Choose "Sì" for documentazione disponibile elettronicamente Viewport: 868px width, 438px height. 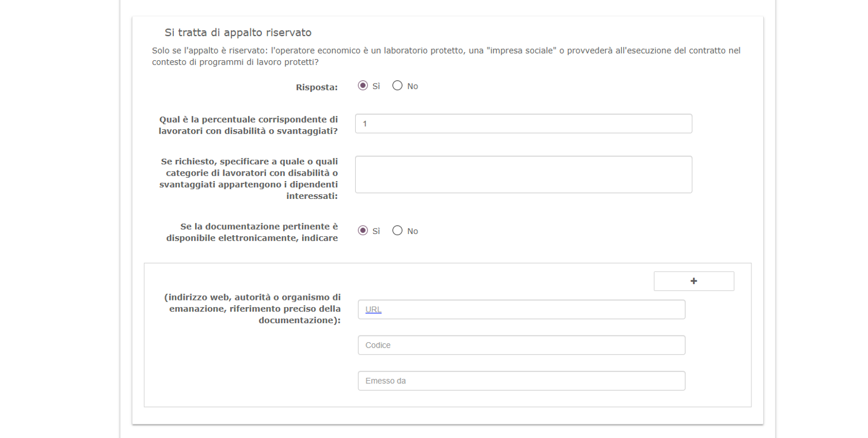click(363, 231)
